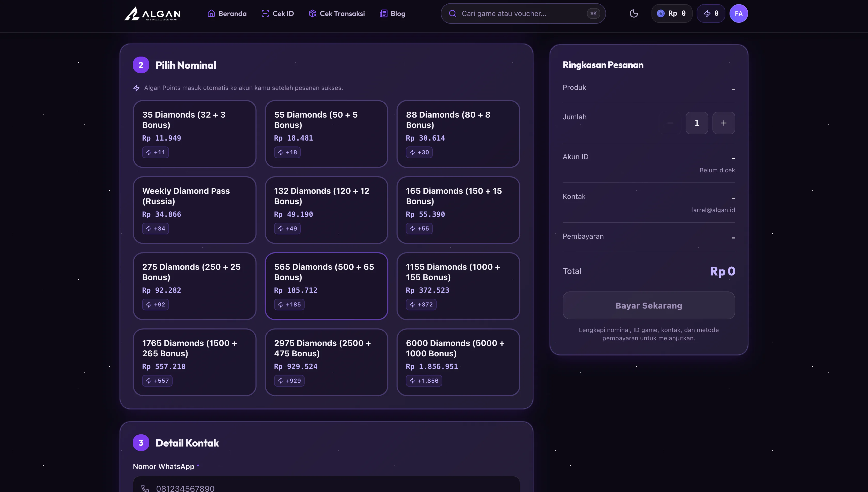868x492 pixels.
Task: Open the Rp 0 balance chip
Action: click(x=671, y=13)
